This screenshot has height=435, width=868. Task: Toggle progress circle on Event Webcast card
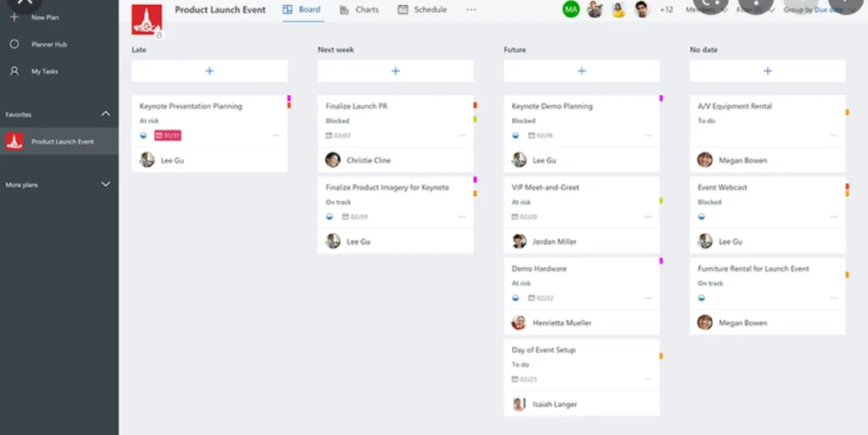click(701, 217)
